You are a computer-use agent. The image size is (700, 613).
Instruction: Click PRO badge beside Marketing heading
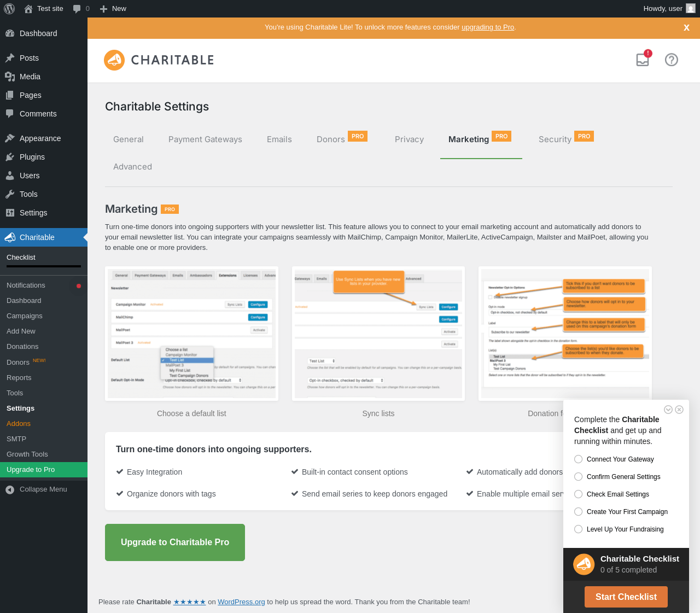coord(170,209)
